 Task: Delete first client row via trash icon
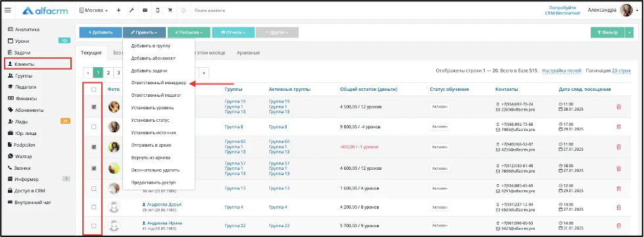[x=618, y=107]
